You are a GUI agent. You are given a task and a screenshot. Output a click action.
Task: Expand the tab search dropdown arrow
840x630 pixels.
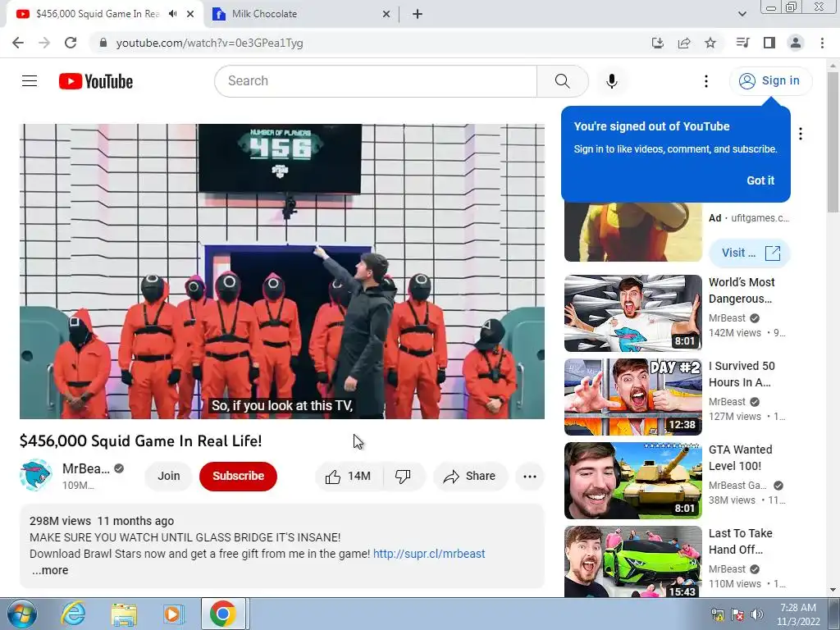point(742,14)
